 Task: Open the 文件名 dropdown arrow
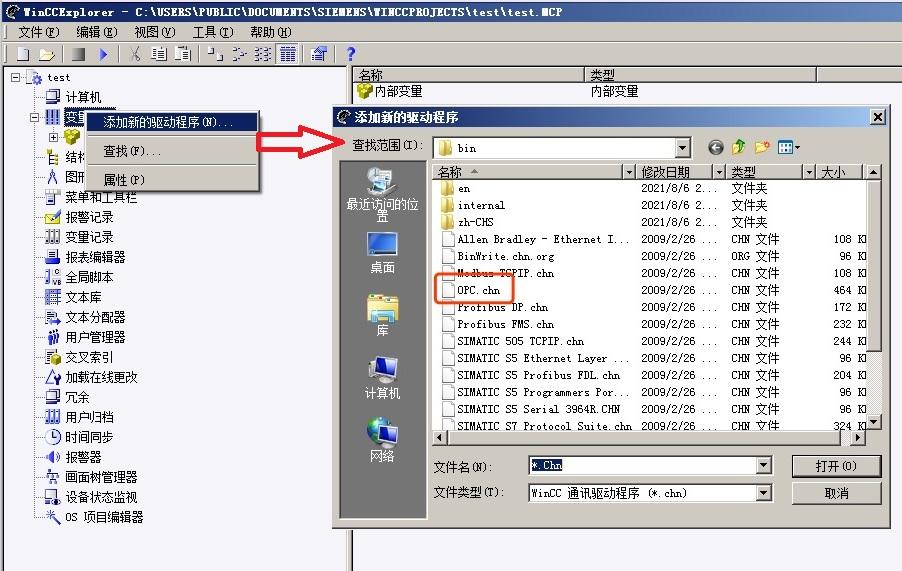(x=764, y=465)
